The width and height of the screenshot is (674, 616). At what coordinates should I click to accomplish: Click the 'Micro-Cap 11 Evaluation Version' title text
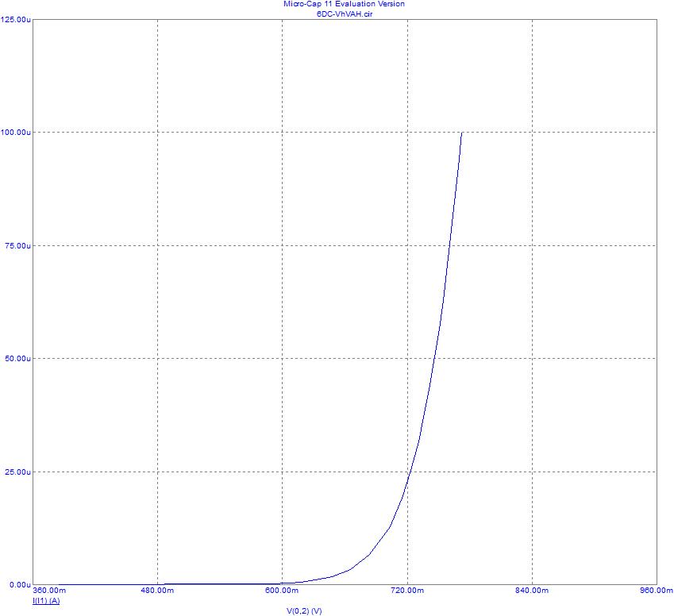344,4
